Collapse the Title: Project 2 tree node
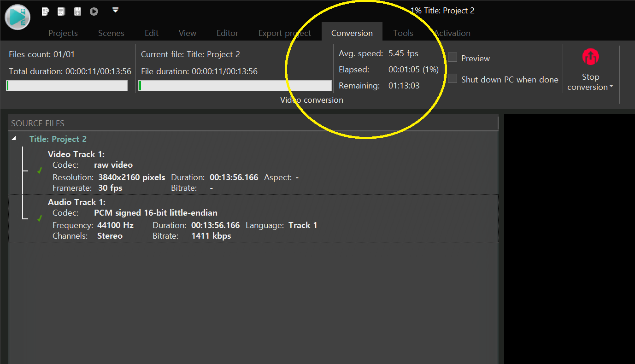This screenshot has height=364, width=635. point(13,139)
